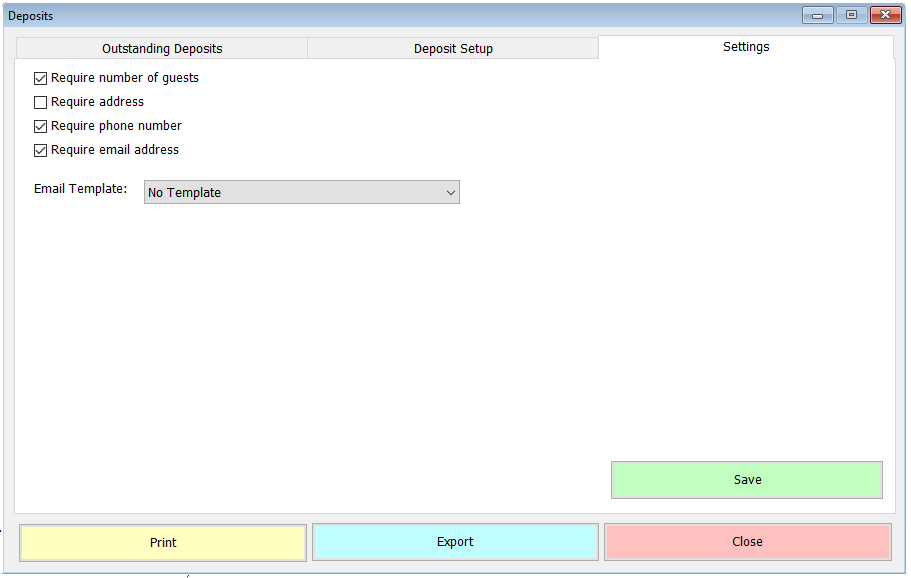Open the dropdown arrow beside No Template
The height and width of the screenshot is (578, 911).
point(451,192)
